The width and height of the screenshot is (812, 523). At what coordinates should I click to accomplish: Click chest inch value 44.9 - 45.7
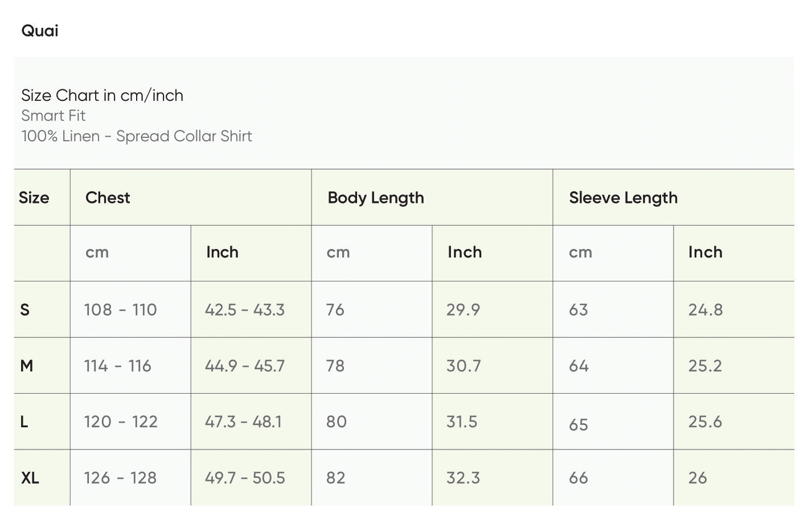[x=245, y=366]
